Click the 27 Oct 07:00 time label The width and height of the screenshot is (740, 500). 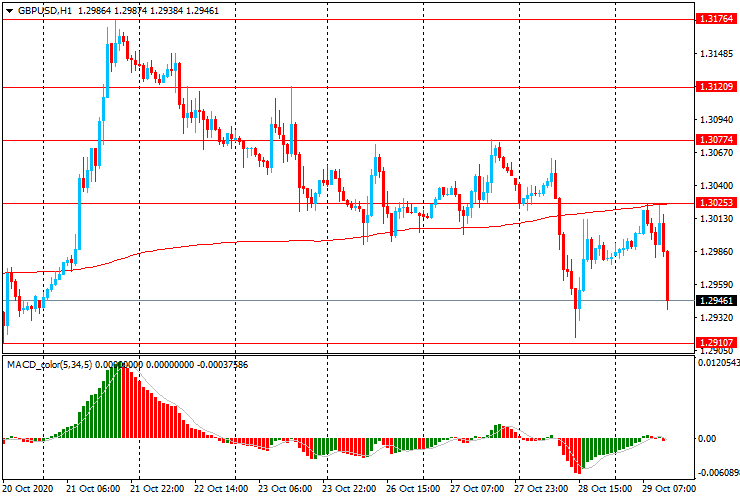477,489
